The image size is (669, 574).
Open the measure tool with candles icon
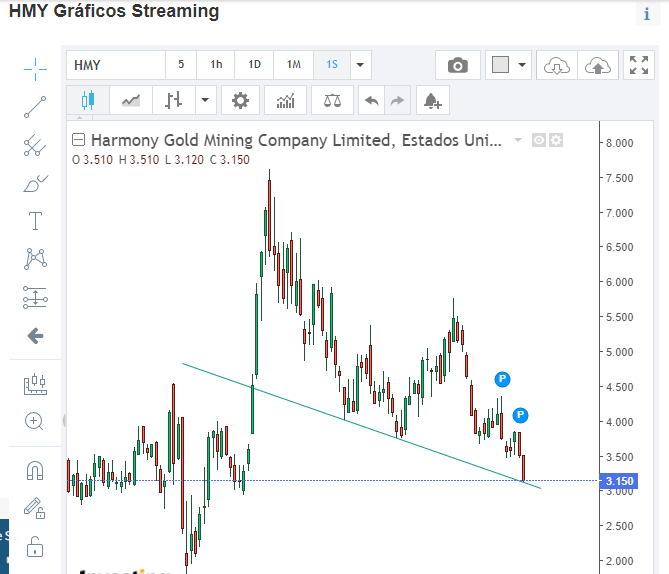[35, 384]
